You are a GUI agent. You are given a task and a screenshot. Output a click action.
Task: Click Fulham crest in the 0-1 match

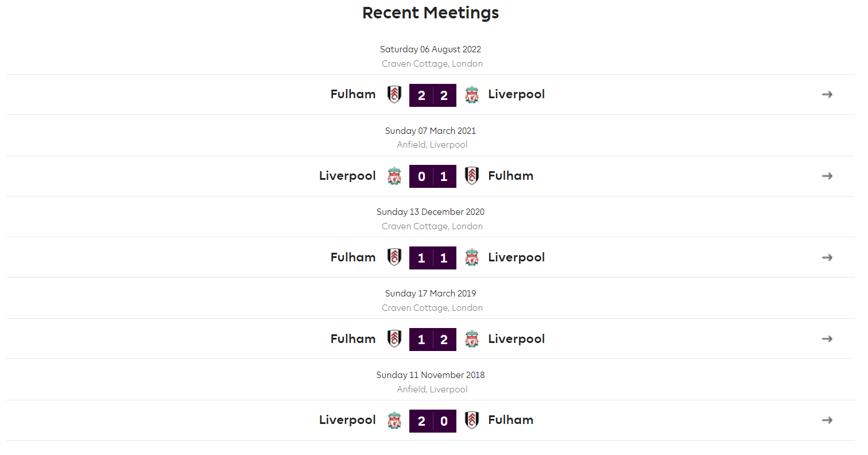[472, 176]
